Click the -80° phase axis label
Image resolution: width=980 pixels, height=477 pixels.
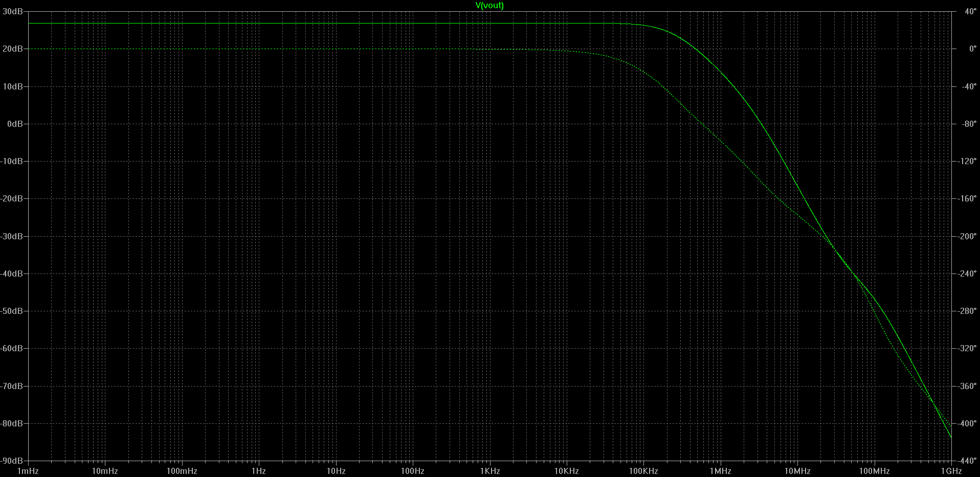click(x=969, y=124)
